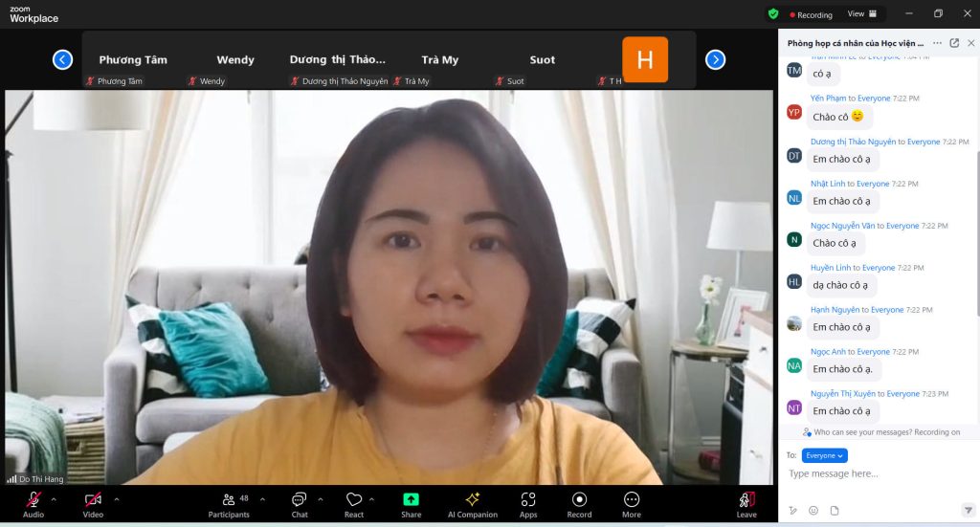Toggle the Chat panel from toolbar
Viewport: 980px width, 527px height.
pyautogui.click(x=300, y=502)
